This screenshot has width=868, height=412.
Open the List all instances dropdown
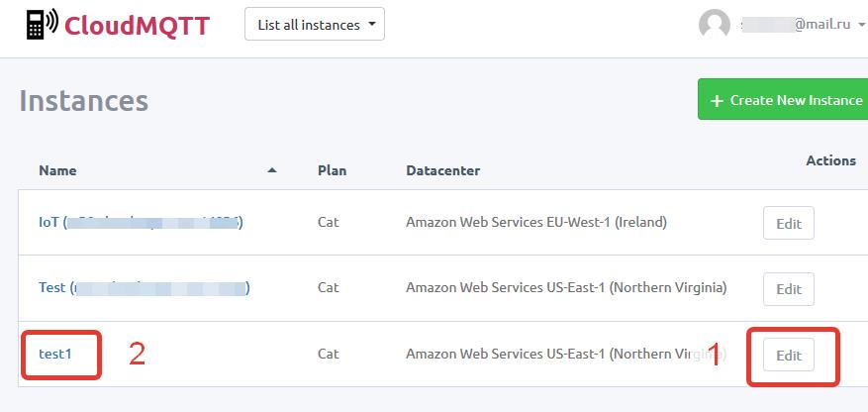click(x=314, y=25)
